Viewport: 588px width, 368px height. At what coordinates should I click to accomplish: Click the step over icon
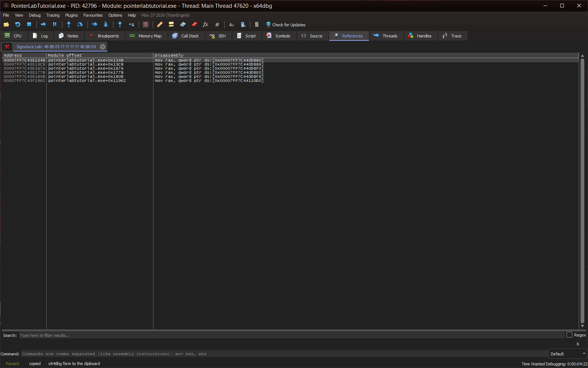pyautogui.click(x=80, y=24)
